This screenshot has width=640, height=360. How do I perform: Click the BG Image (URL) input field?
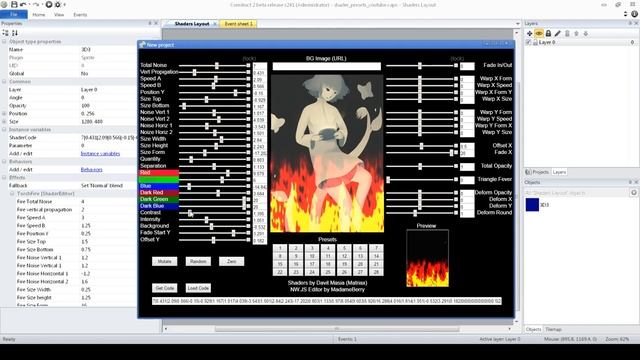coord(327,66)
